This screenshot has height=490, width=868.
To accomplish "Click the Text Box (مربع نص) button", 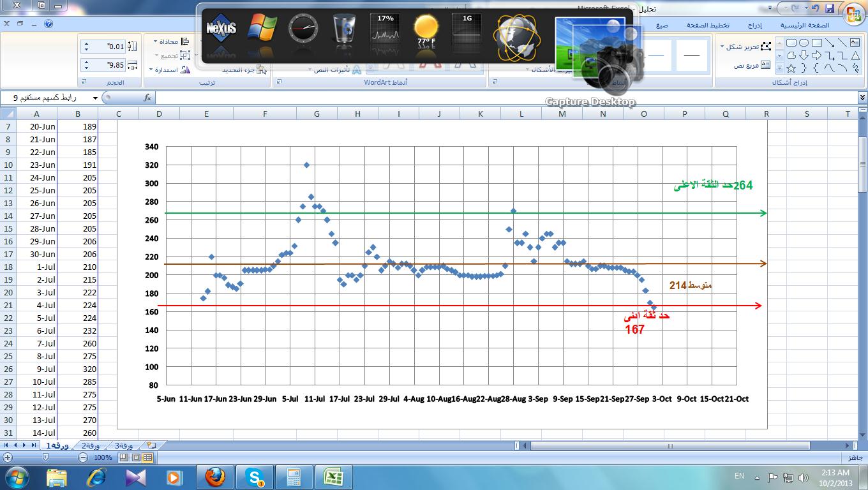I will (x=752, y=65).
